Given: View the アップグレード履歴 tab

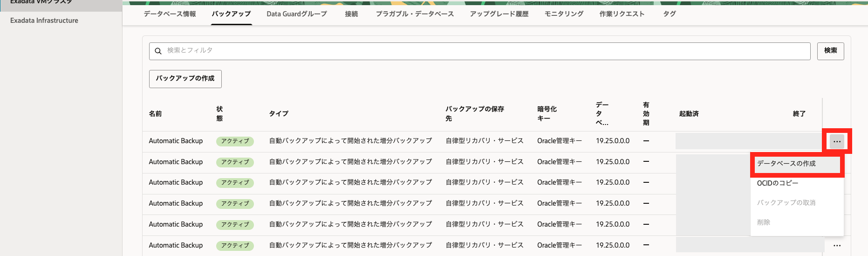Looking at the screenshot, I should pyautogui.click(x=499, y=14).
